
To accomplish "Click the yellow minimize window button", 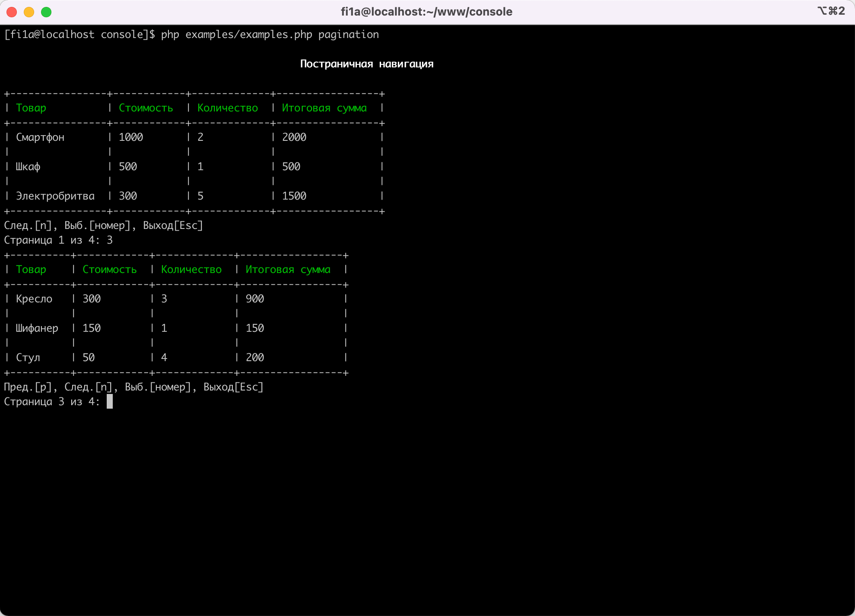I will click(29, 12).
